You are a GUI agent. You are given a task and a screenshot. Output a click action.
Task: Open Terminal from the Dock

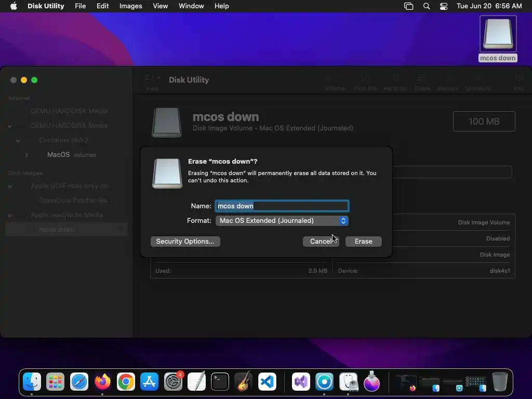click(x=220, y=382)
